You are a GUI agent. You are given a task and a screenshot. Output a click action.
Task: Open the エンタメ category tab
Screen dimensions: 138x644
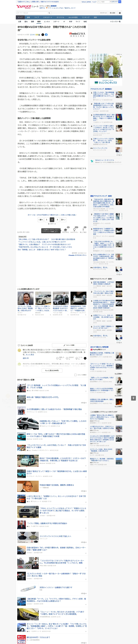tap(47, 21)
